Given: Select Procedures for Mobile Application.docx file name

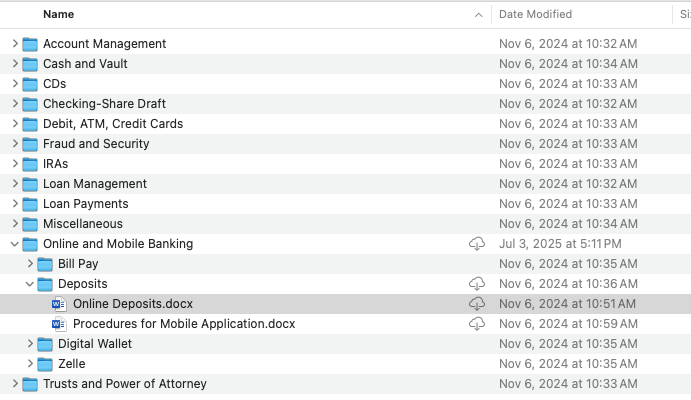Looking at the screenshot, I should tap(184, 324).
